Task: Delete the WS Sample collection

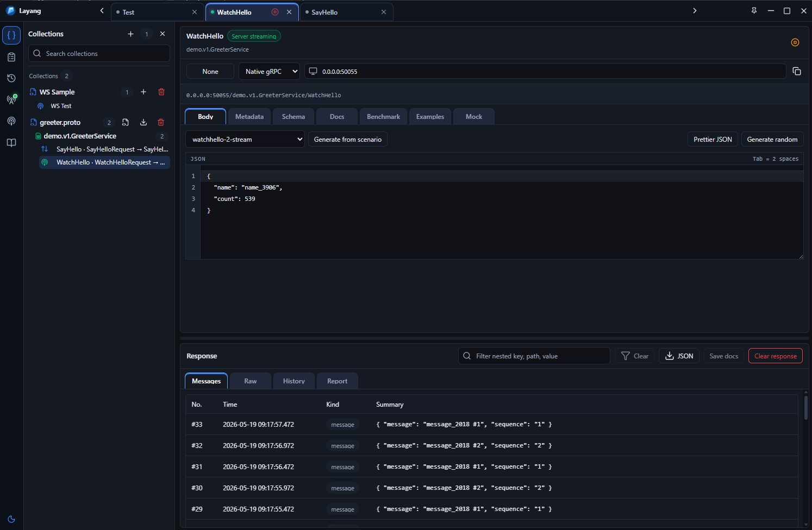Action: 161,92
